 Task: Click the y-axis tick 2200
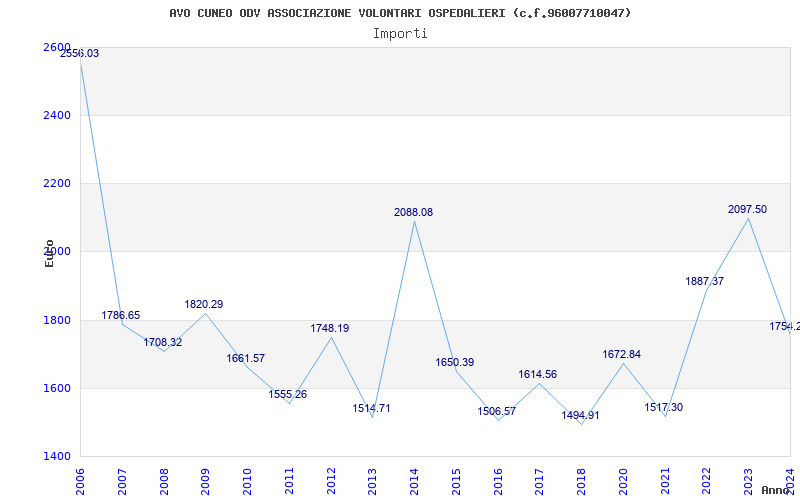(x=57, y=183)
